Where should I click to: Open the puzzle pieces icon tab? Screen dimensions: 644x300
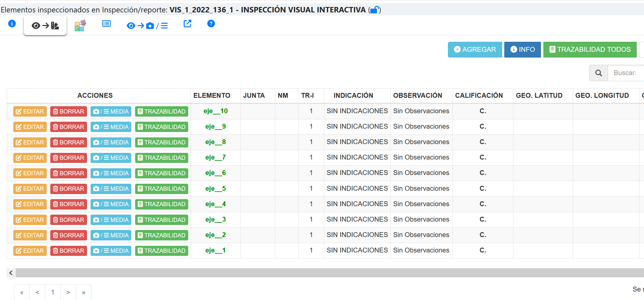pyautogui.click(x=80, y=25)
